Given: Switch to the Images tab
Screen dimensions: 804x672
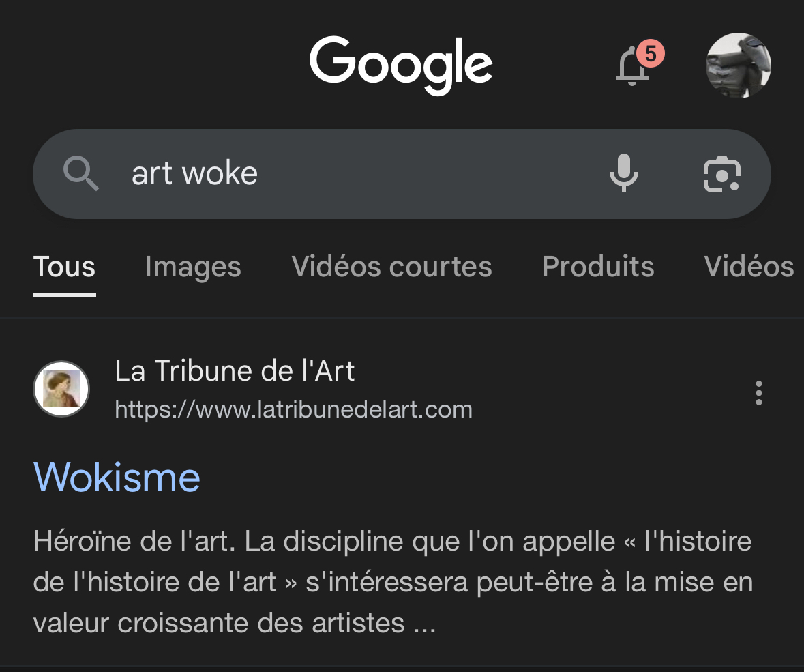Looking at the screenshot, I should (193, 267).
